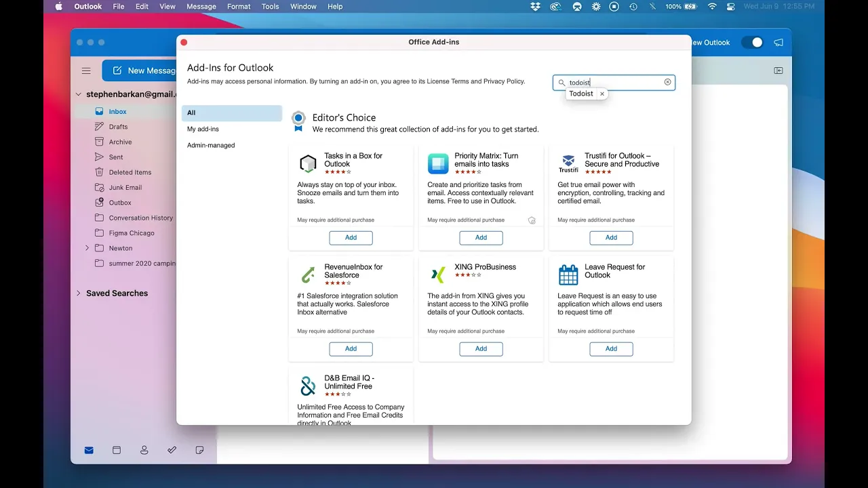This screenshot has width=868, height=488.
Task: Clear the todoist search field text
Action: pyautogui.click(x=667, y=82)
